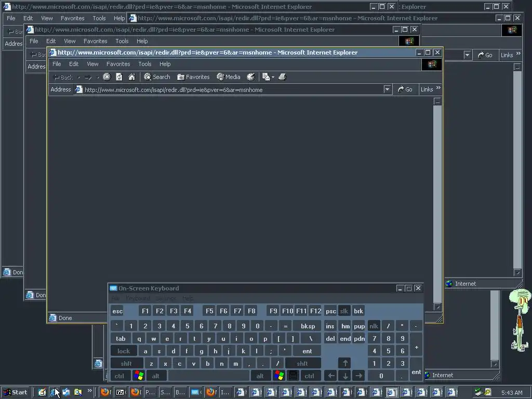Open the Media pane from the toolbar

[229, 77]
